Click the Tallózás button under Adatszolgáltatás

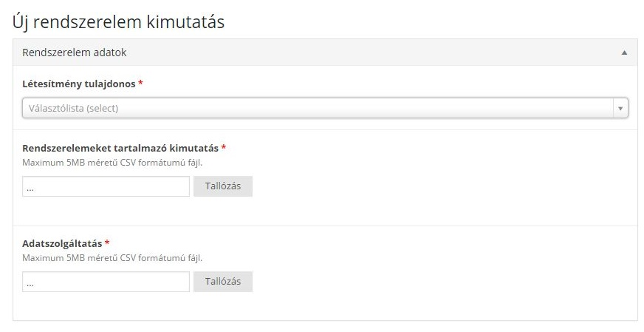[223, 282]
